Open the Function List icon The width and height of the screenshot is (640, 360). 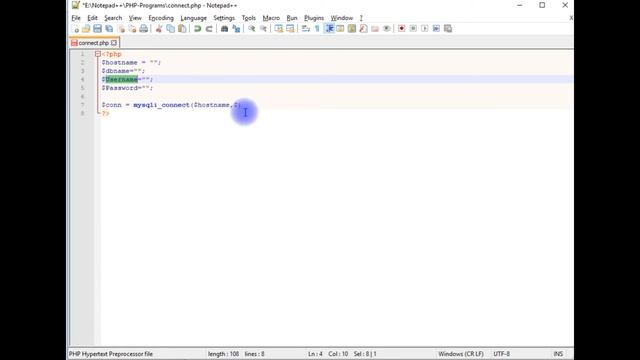pyautogui.click(x=363, y=29)
